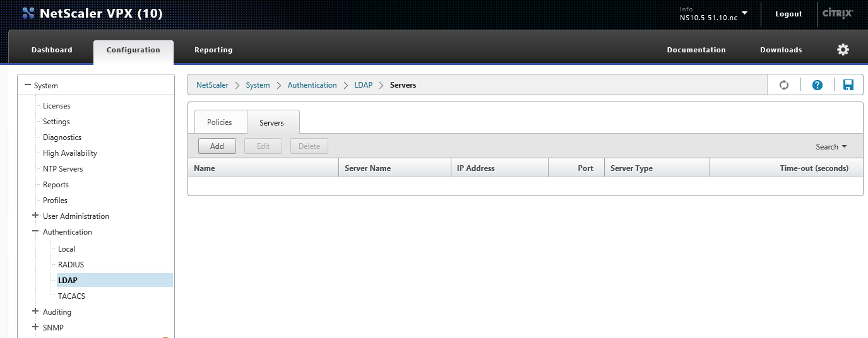Image resolution: width=868 pixels, height=338 pixels.
Task: Sort by the IP Address column
Action: [x=500, y=168]
